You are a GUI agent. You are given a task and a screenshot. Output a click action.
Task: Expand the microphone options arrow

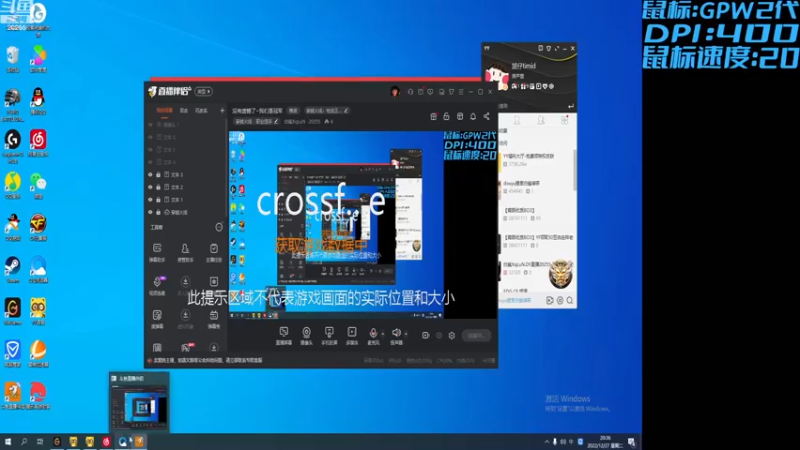(383, 334)
